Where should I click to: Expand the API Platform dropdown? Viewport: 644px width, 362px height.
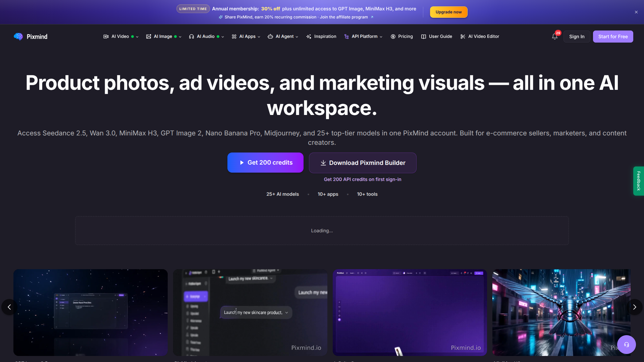tap(363, 37)
